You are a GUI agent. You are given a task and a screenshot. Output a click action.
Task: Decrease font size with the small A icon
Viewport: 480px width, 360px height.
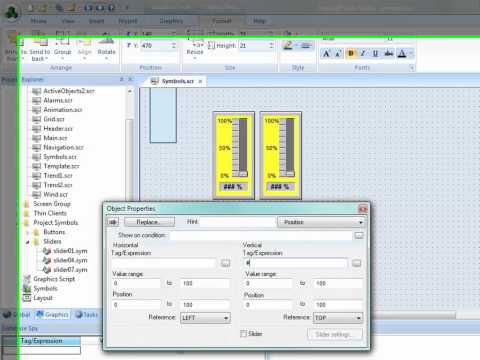[338, 53]
